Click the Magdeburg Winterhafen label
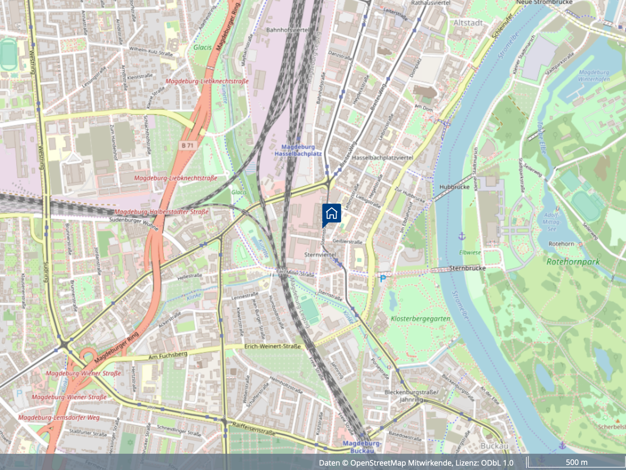 coord(594,76)
